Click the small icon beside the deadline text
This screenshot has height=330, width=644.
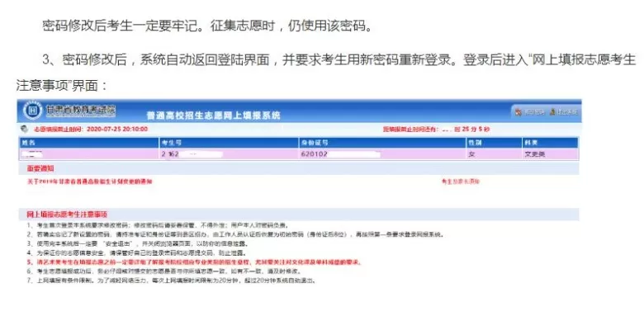pos(25,129)
